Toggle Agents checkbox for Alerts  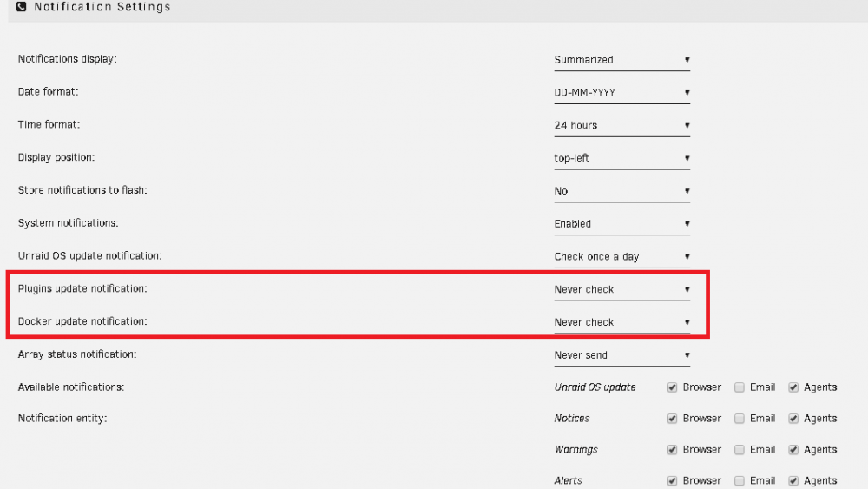[793, 480]
